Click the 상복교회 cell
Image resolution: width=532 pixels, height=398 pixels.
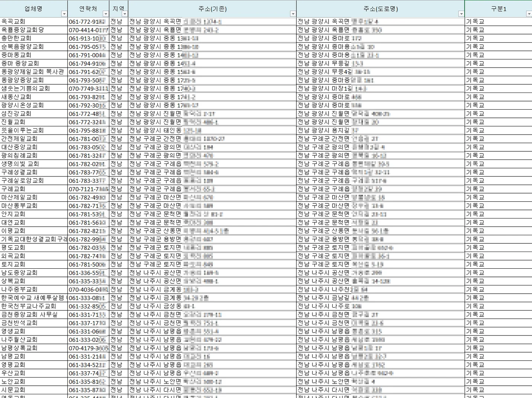34,281
